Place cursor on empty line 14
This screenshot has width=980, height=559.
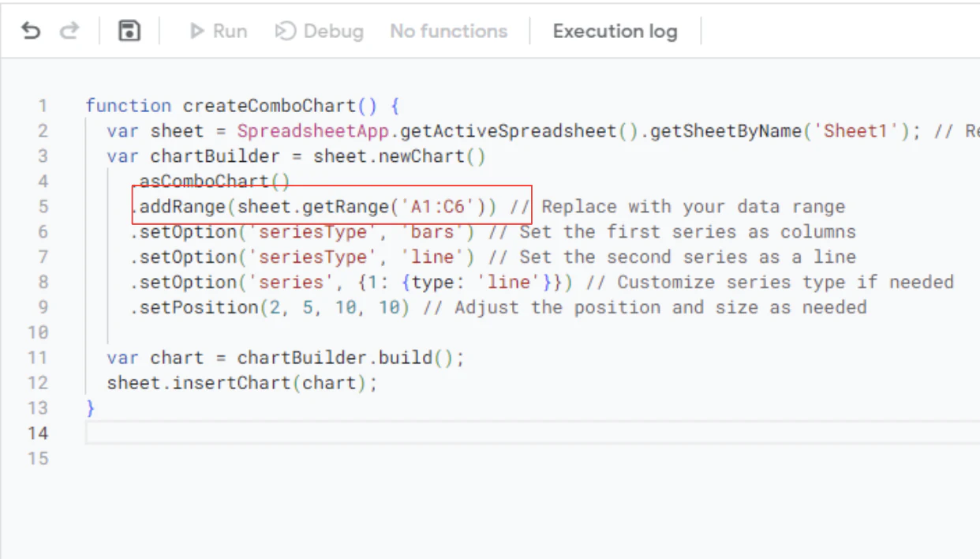tap(533, 433)
